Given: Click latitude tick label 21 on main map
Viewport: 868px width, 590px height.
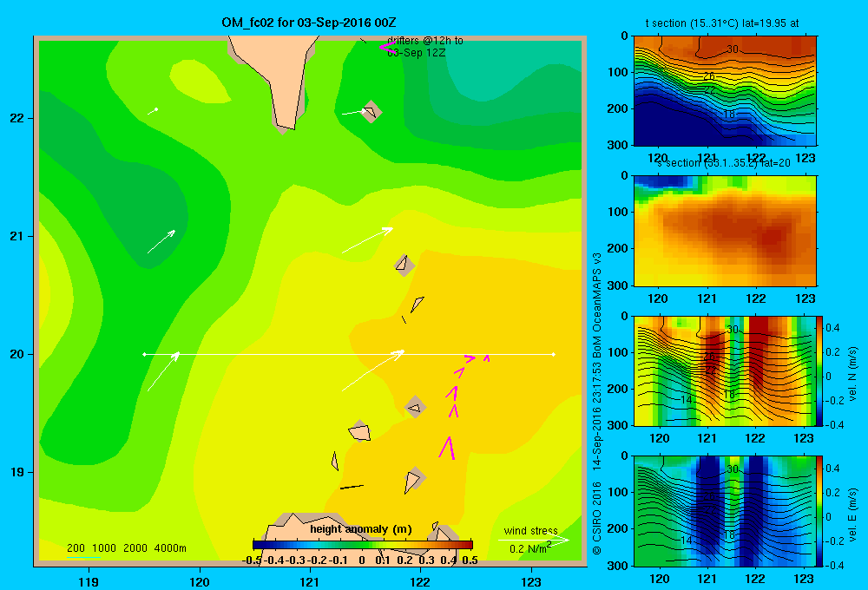Looking at the screenshot, I should (x=16, y=236).
